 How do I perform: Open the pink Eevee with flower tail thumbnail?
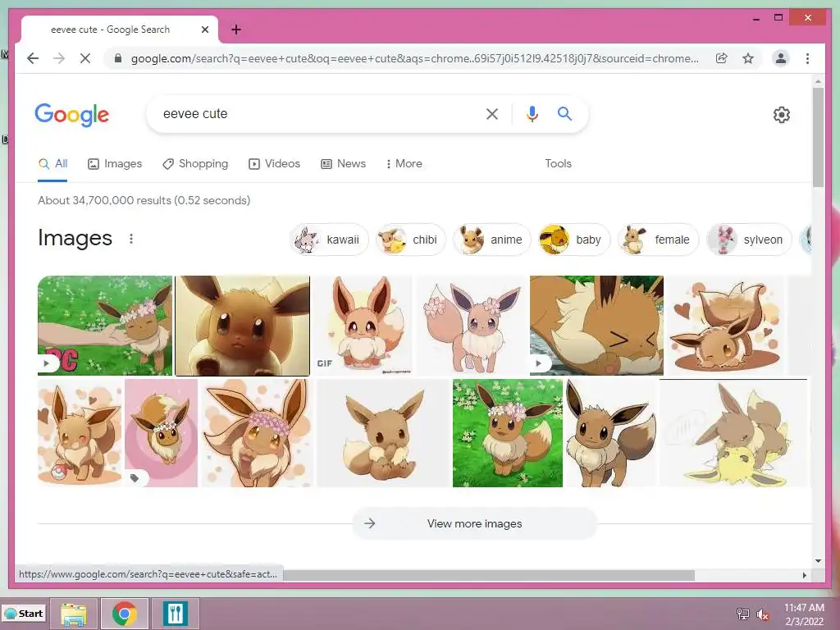[472, 326]
